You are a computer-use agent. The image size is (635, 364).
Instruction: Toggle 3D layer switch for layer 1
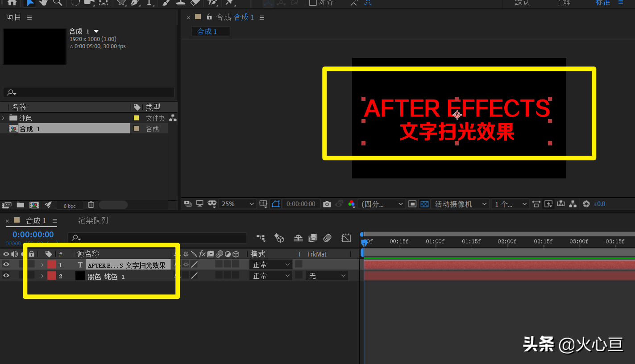point(236,264)
